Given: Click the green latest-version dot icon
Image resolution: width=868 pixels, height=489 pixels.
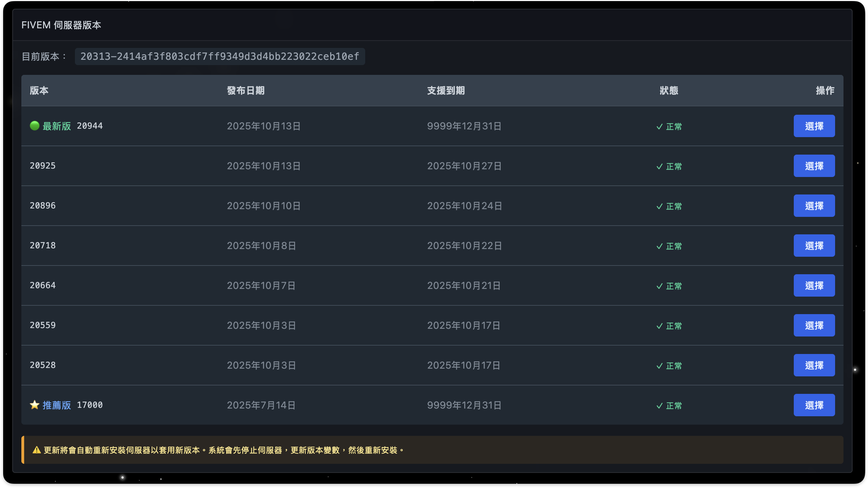Looking at the screenshot, I should click(x=34, y=126).
